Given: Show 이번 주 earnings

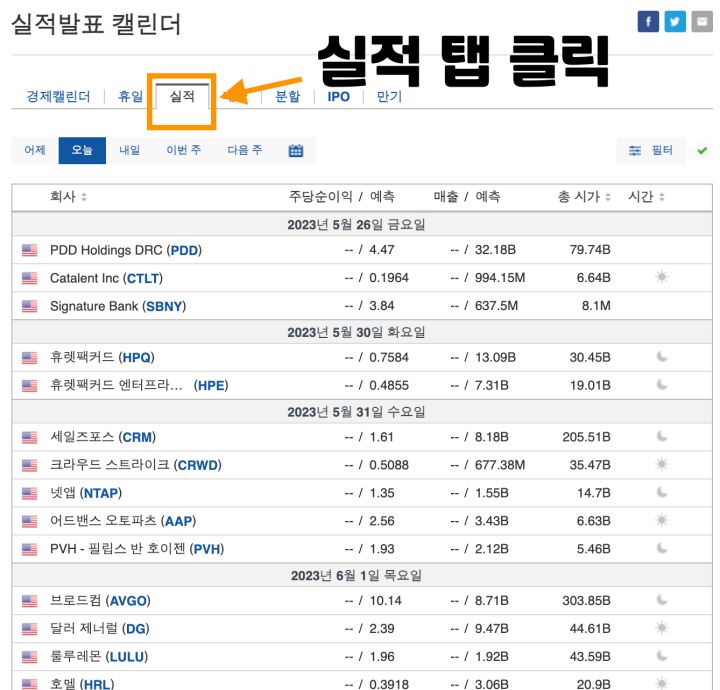Looking at the screenshot, I should 184,150.
